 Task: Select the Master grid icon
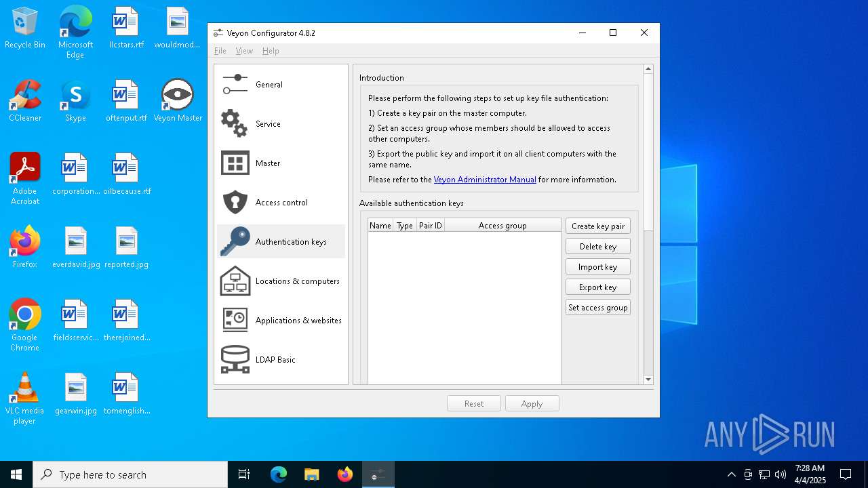coord(235,163)
